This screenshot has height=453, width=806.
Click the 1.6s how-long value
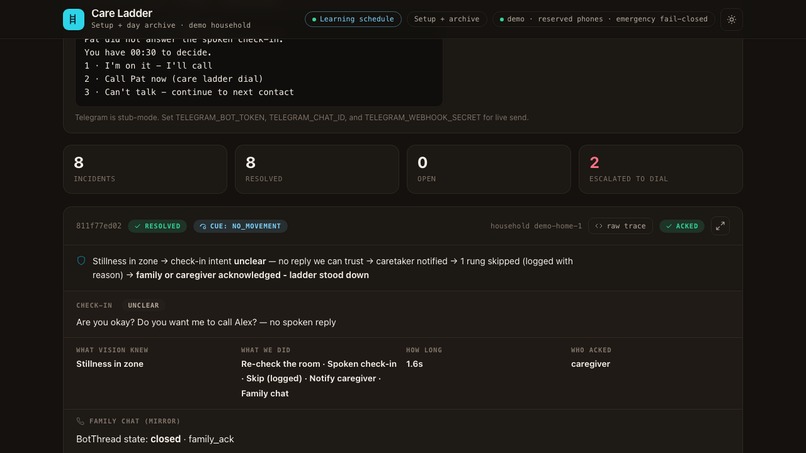414,364
